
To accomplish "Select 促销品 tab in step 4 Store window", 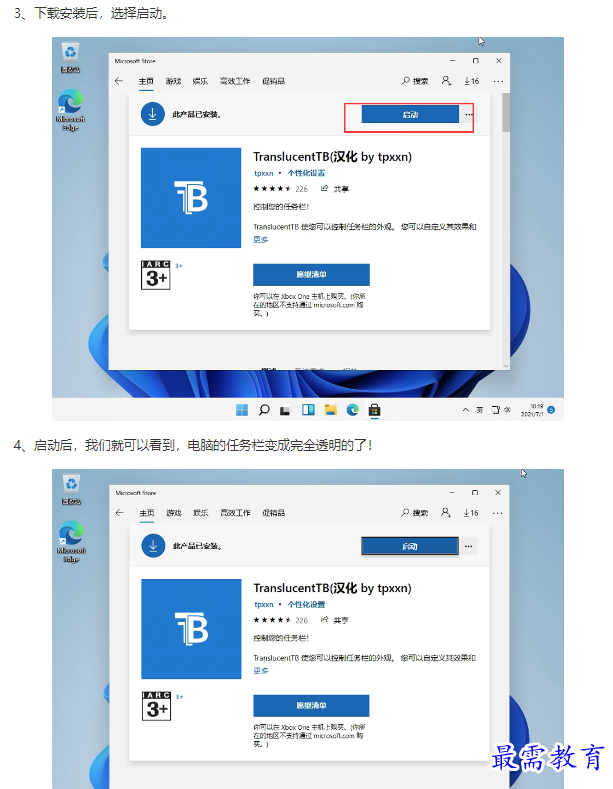I will point(273,513).
